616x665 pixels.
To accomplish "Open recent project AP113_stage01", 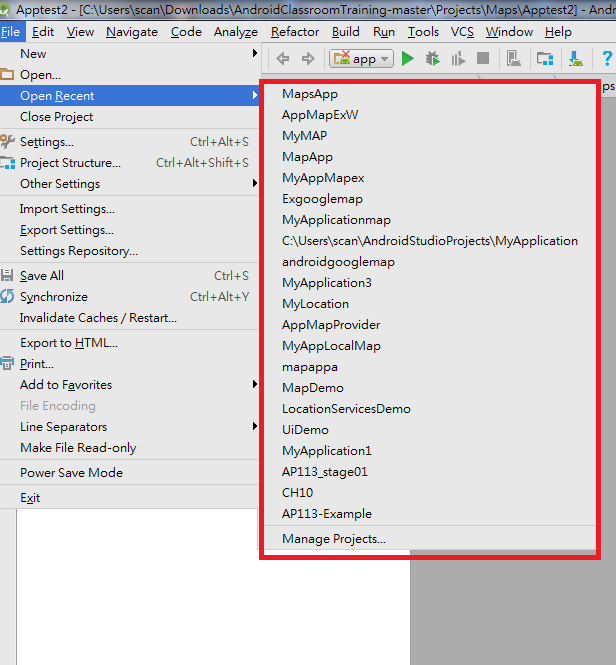I will point(430,472).
